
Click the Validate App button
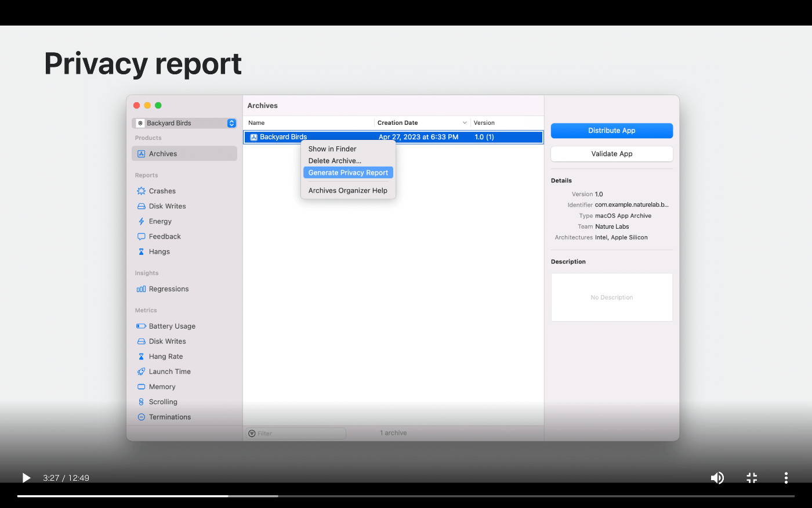pos(612,154)
